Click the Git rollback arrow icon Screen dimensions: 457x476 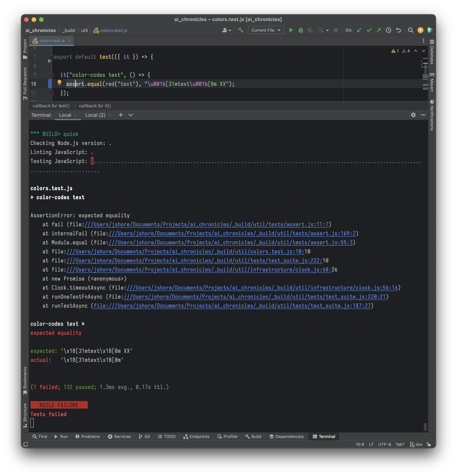click(x=398, y=30)
